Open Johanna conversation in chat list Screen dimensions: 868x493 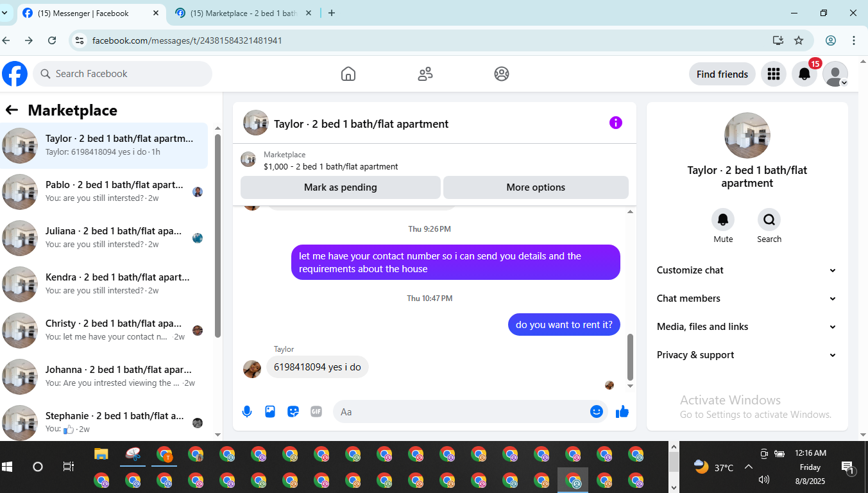tap(104, 377)
